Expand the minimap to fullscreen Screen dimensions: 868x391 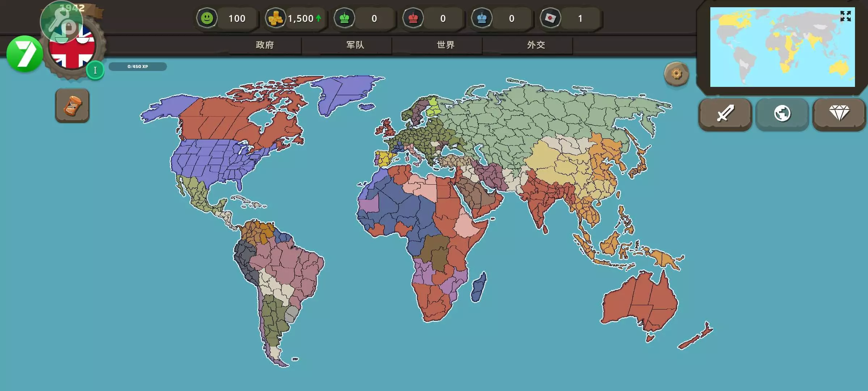845,16
